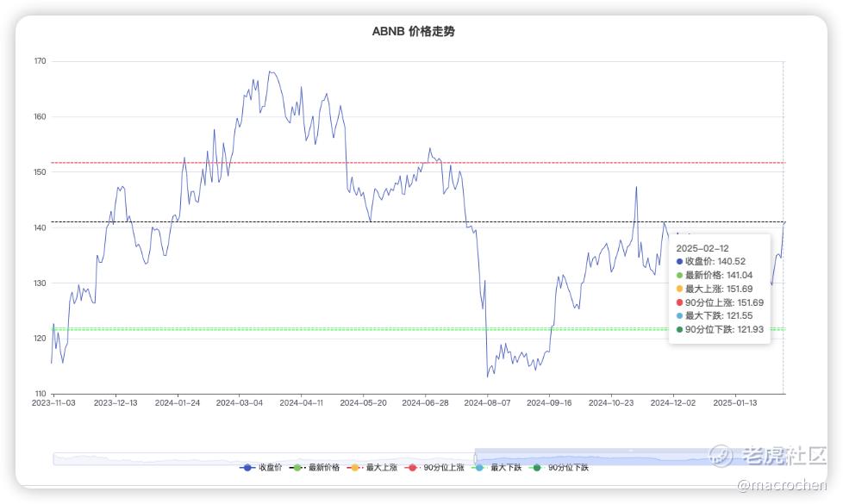Click x-axis date 2024-01-24
843x504 pixels.
tap(178, 403)
